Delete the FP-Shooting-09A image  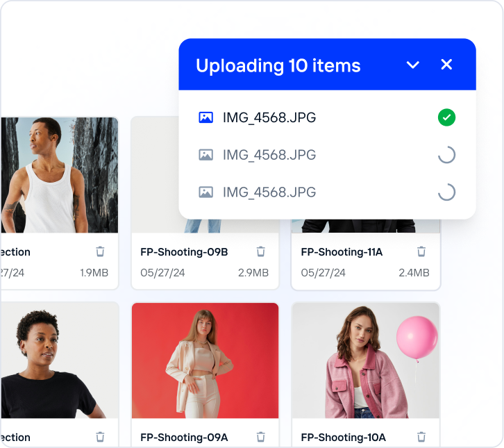[261, 437]
